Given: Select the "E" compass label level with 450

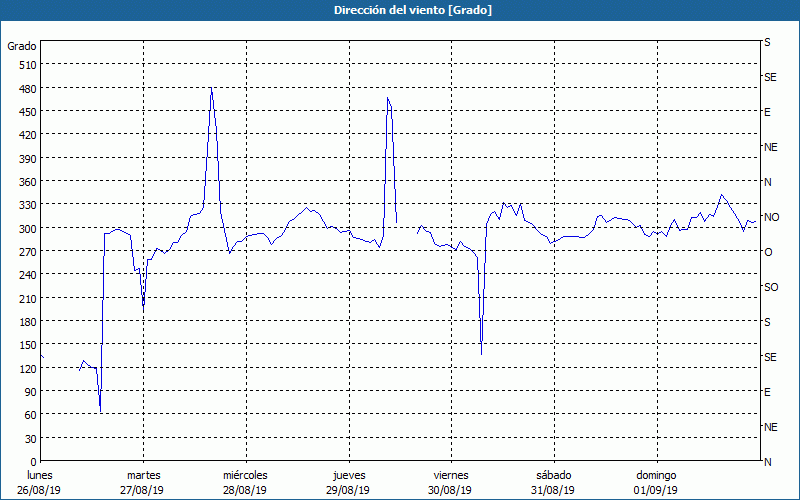Looking at the screenshot, I should pyautogui.click(x=767, y=112).
